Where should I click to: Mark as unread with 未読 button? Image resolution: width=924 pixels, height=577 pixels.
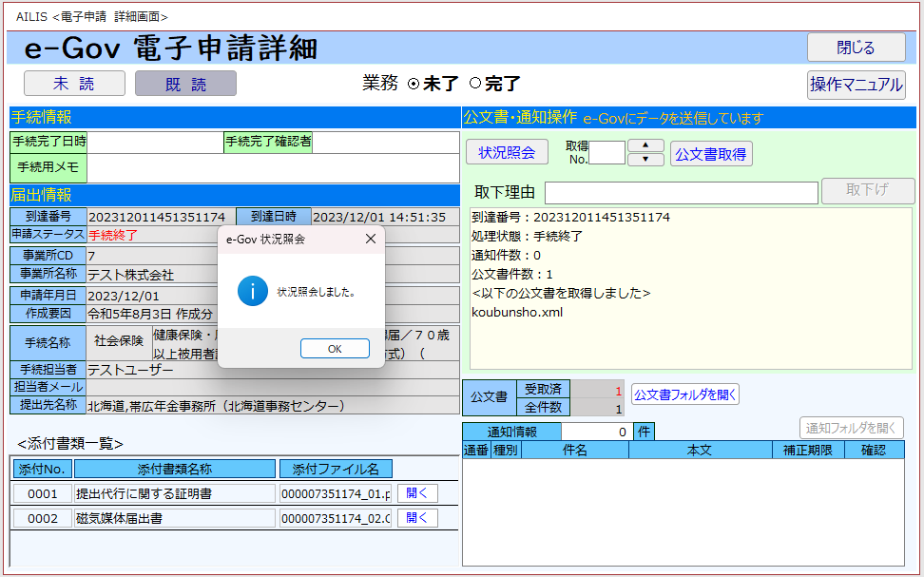click(74, 84)
